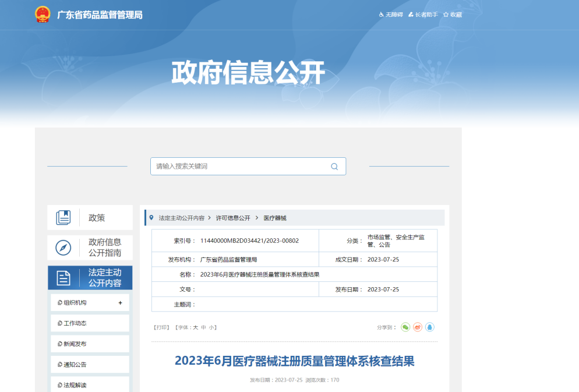
Task: Click the breadcrumb location pin icon
Action: click(151, 218)
